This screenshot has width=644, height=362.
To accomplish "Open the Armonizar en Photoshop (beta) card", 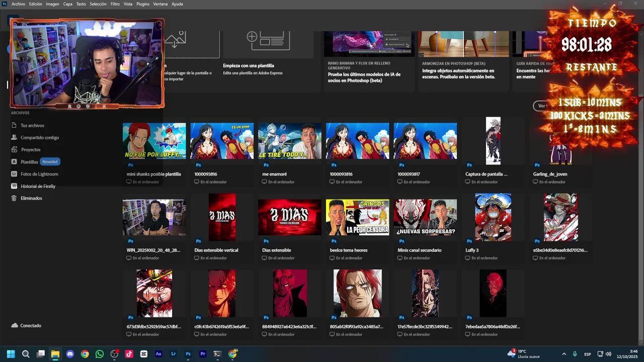I will click(463, 60).
